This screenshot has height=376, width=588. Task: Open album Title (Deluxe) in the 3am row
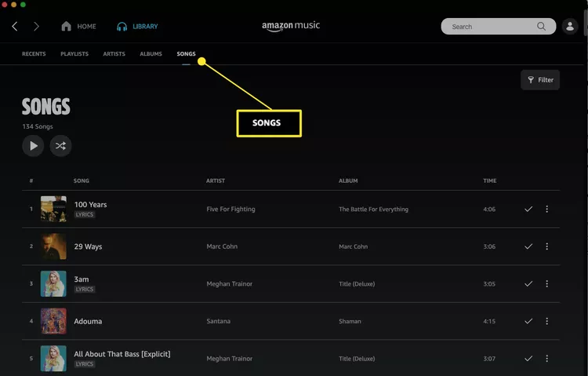[357, 283]
